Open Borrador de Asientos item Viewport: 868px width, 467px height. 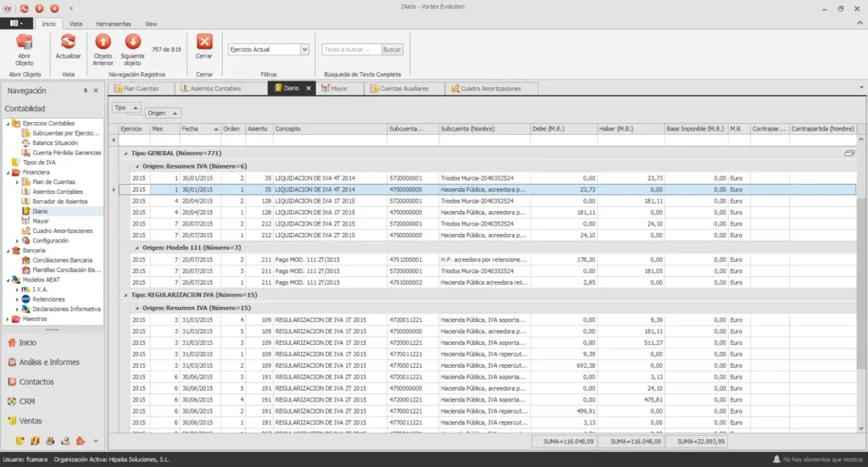coord(60,202)
